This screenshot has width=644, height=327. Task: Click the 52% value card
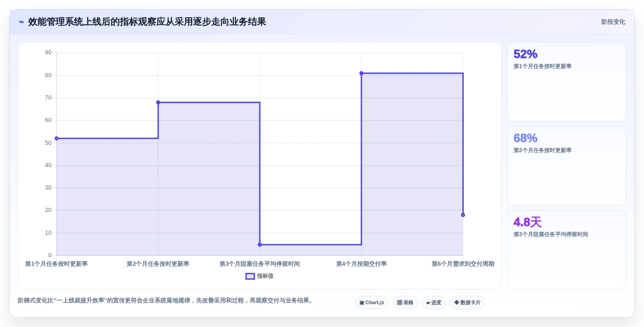567,82
